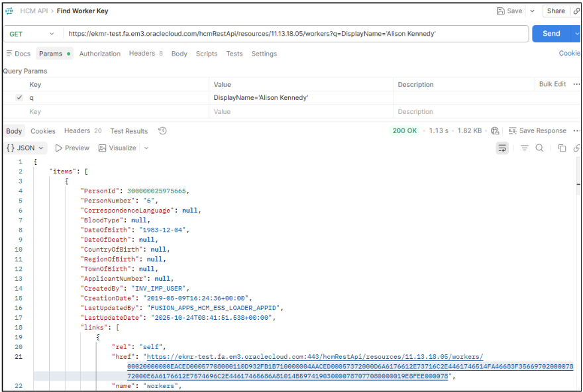
Task: Open the request Body tab
Action: pyautogui.click(x=180, y=54)
